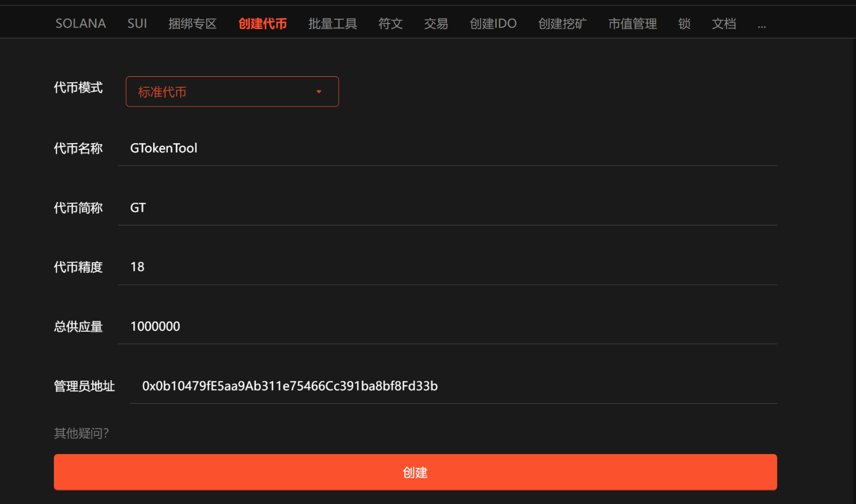Click the 管理员地址 label
This screenshot has height=504, width=856.
pos(84,386)
